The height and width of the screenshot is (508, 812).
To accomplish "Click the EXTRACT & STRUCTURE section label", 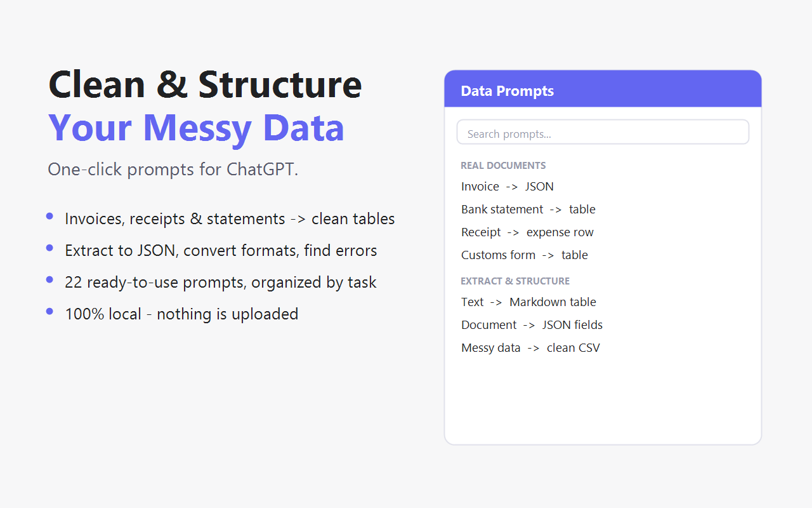I will tap(515, 281).
